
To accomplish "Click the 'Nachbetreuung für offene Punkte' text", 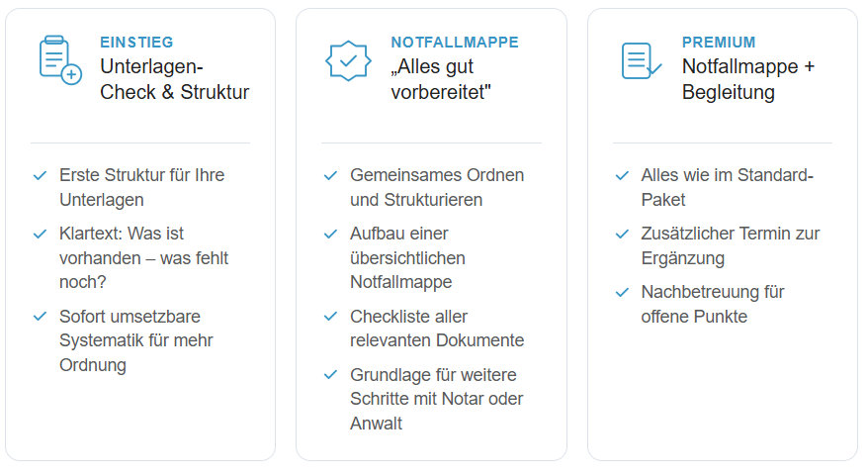I will pyautogui.click(x=712, y=305).
